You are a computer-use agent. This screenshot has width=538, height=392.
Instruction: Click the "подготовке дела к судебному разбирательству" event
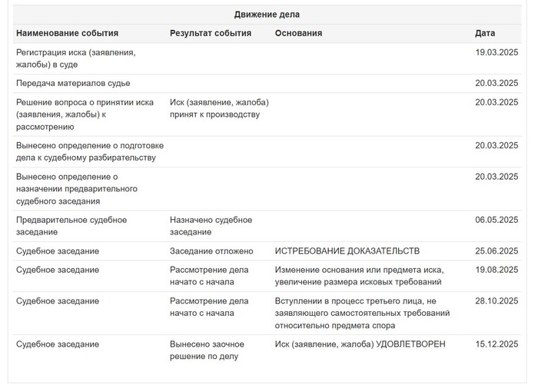point(85,151)
